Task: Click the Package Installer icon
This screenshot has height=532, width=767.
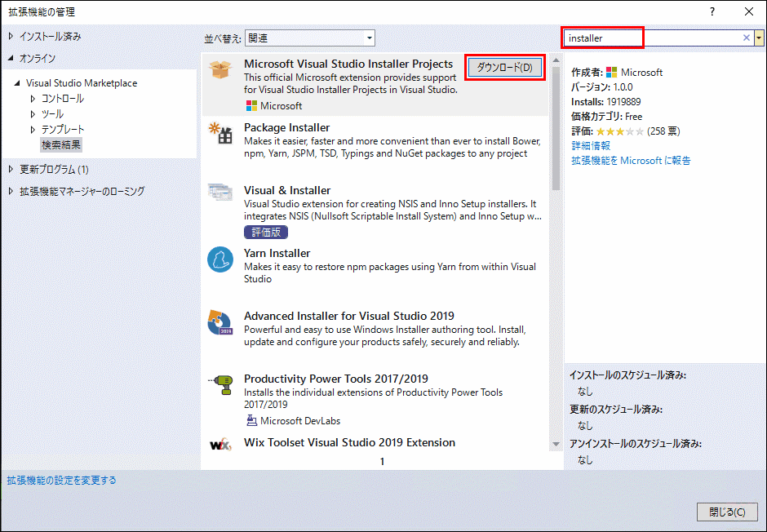Action: (x=220, y=132)
